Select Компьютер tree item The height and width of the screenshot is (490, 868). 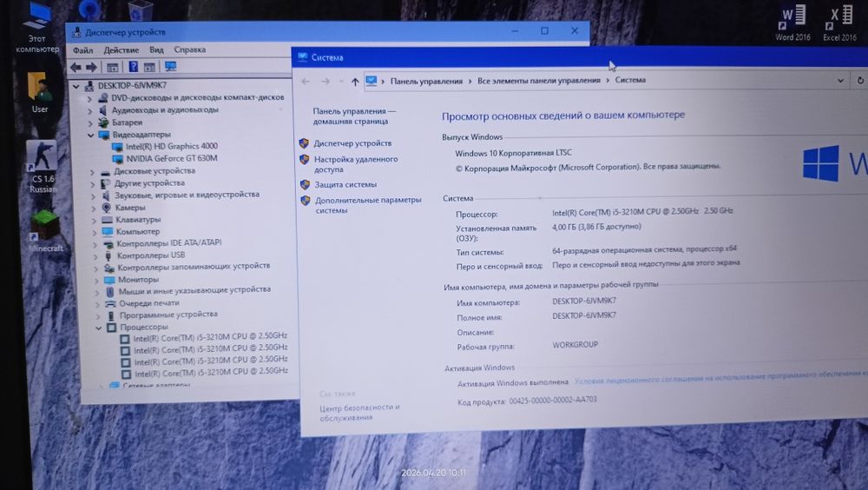pyautogui.click(x=138, y=232)
